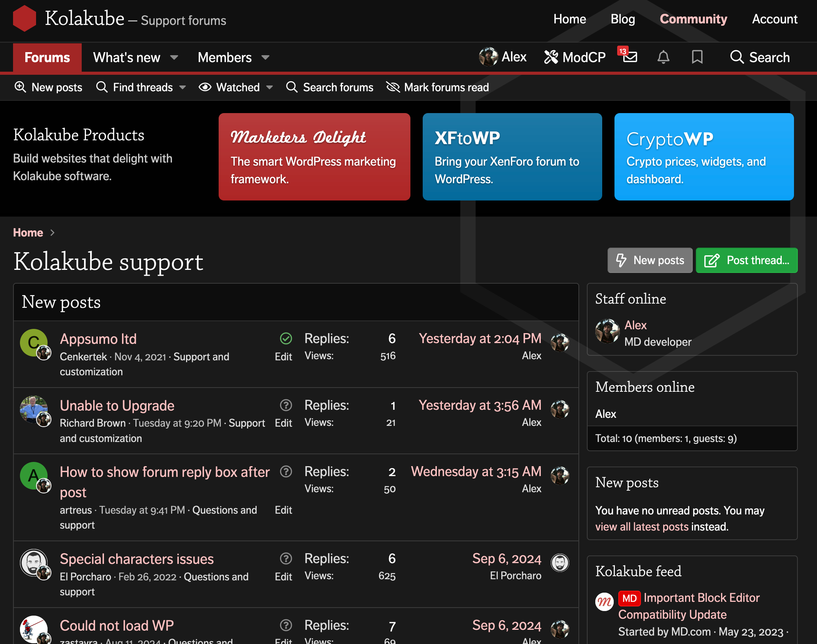Open the inbox envelope with 13 badge
This screenshot has height=644, width=817.
(x=629, y=57)
